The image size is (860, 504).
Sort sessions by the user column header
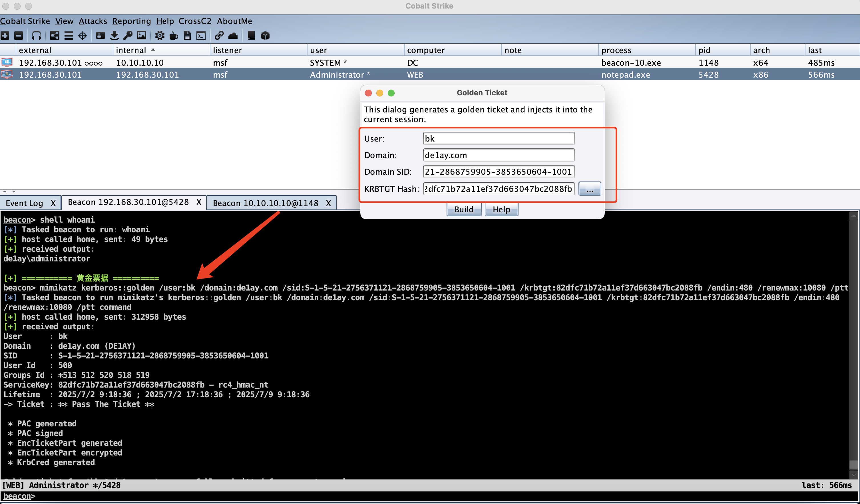355,50
